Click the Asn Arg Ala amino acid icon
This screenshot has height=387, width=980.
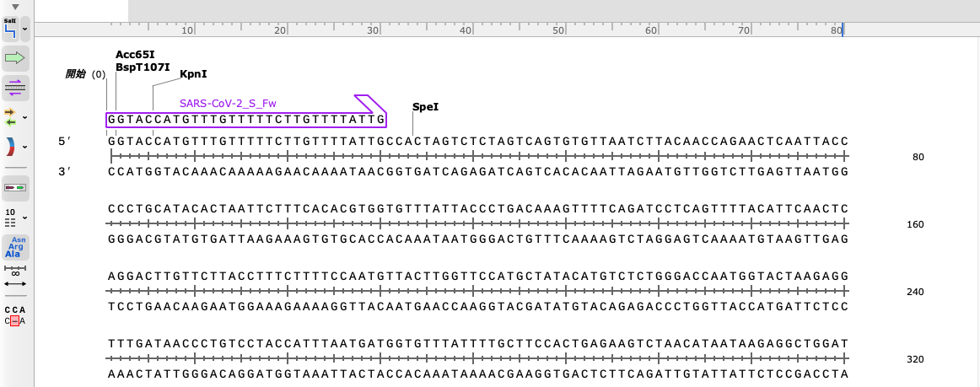pyautogui.click(x=15, y=247)
